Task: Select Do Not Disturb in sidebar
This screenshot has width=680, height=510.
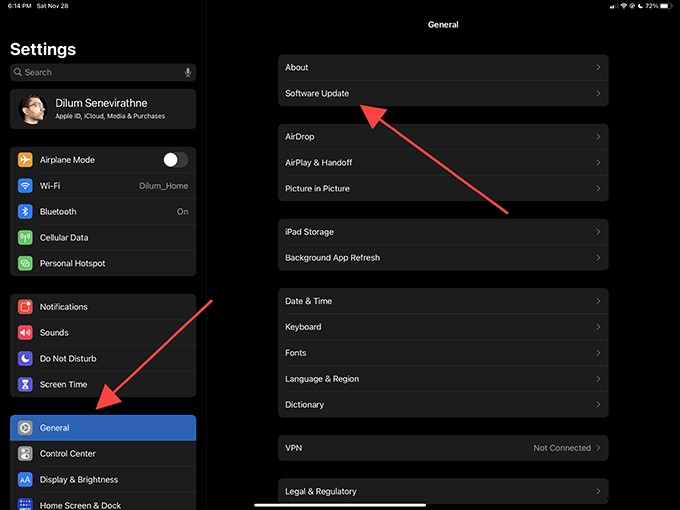Action: [103, 359]
